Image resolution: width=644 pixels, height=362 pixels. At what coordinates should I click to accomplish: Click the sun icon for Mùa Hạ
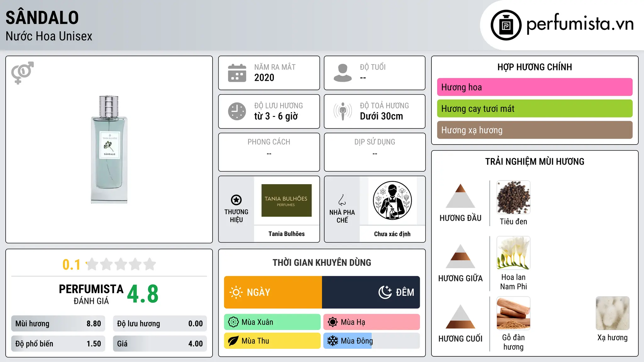pyautogui.click(x=333, y=322)
